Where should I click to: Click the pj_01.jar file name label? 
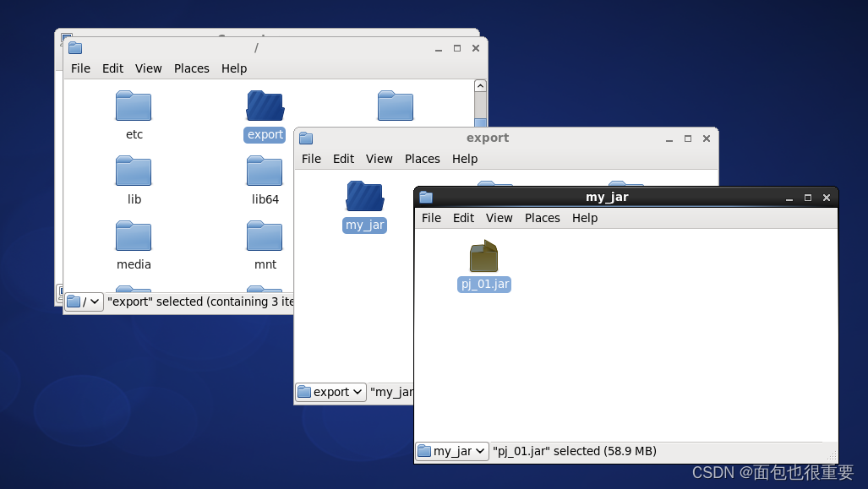[x=484, y=285]
